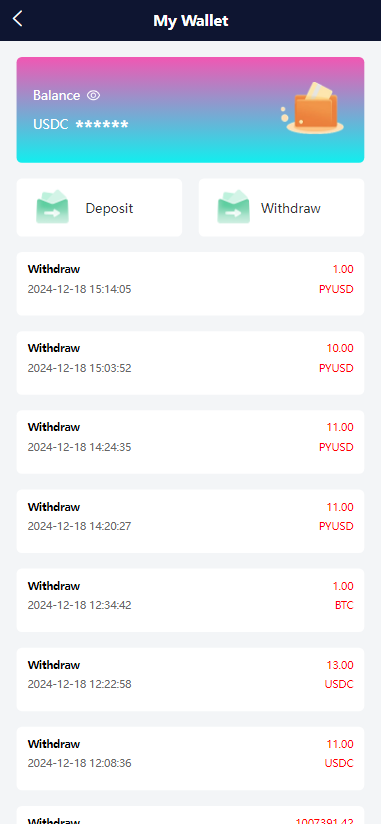The height and width of the screenshot is (824, 381).
Task: View the 14:24:35 withdrawal of 11.00 PYUSD
Action: pos(190,442)
